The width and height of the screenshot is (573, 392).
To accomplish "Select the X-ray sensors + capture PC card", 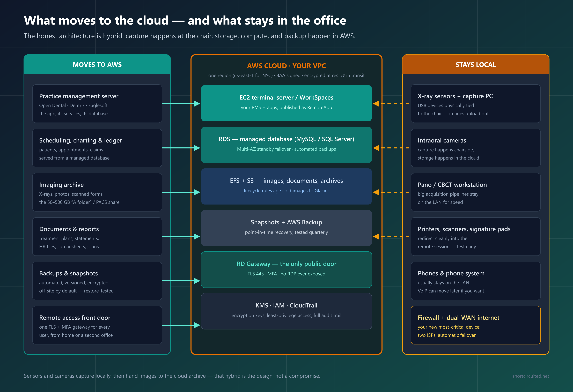I will pyautogui.click(x=476, y=103).
